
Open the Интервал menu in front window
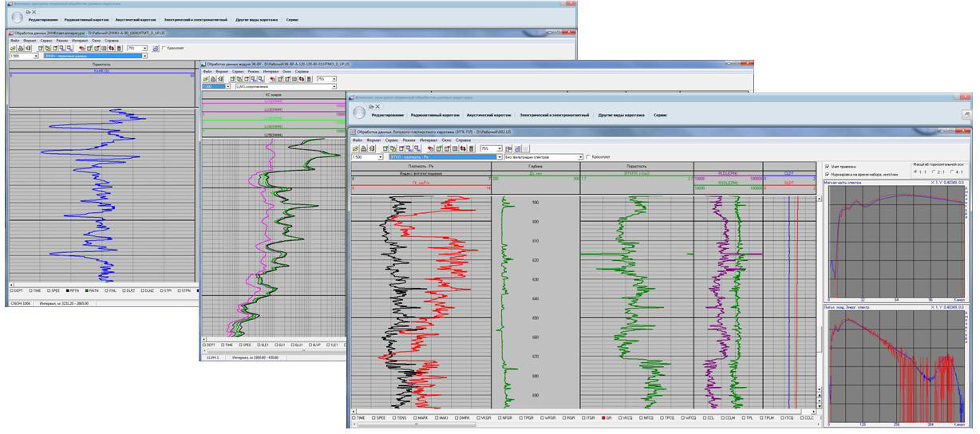coord(428,140)
